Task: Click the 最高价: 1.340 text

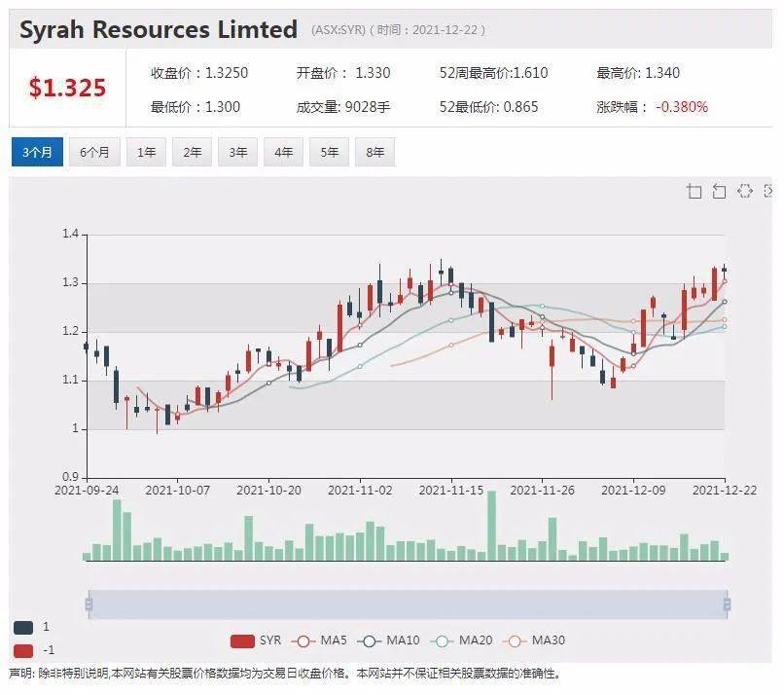Action: (x=638, y=73)
